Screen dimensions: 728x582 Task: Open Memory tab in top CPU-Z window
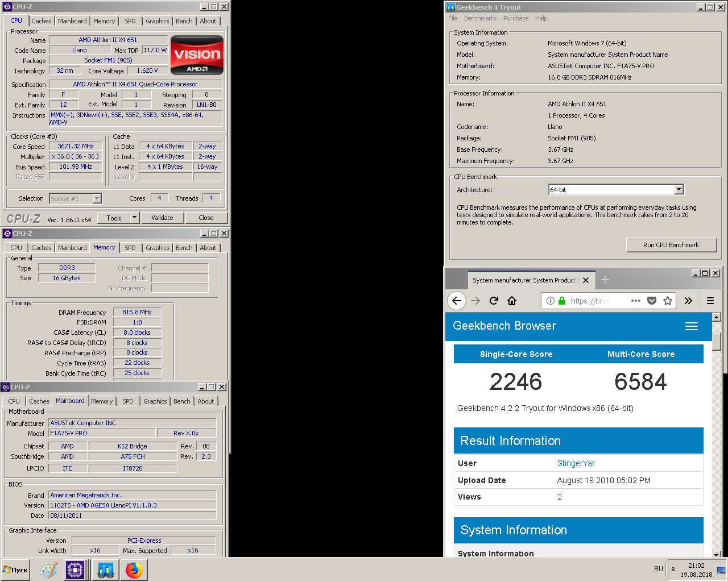(x=104, y=21)
